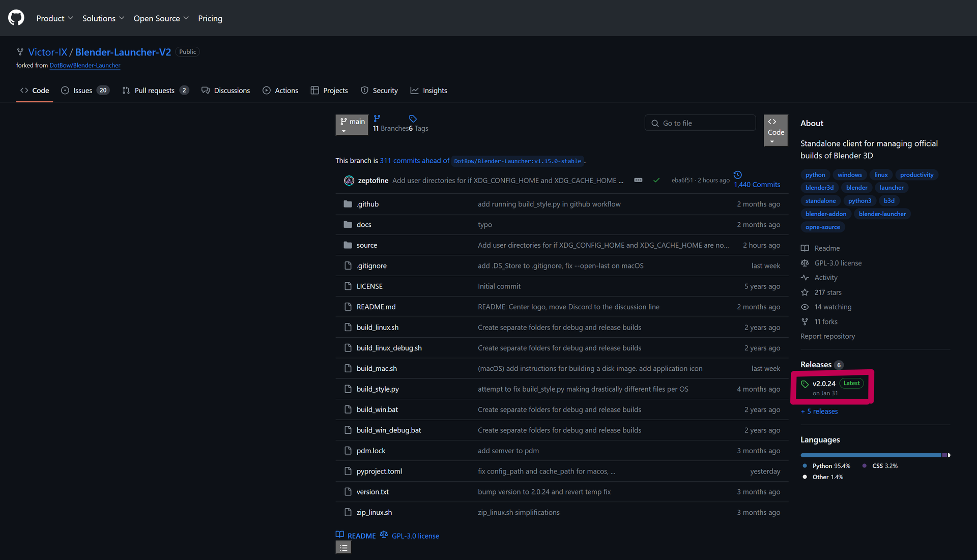
Task: Open the main branch dropdown
Action: (352, 125)
